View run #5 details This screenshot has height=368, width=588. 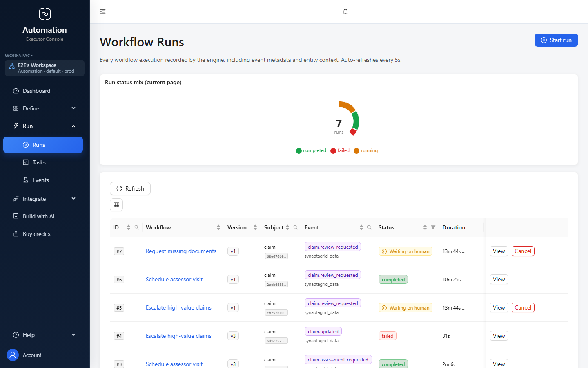[499, 307]
